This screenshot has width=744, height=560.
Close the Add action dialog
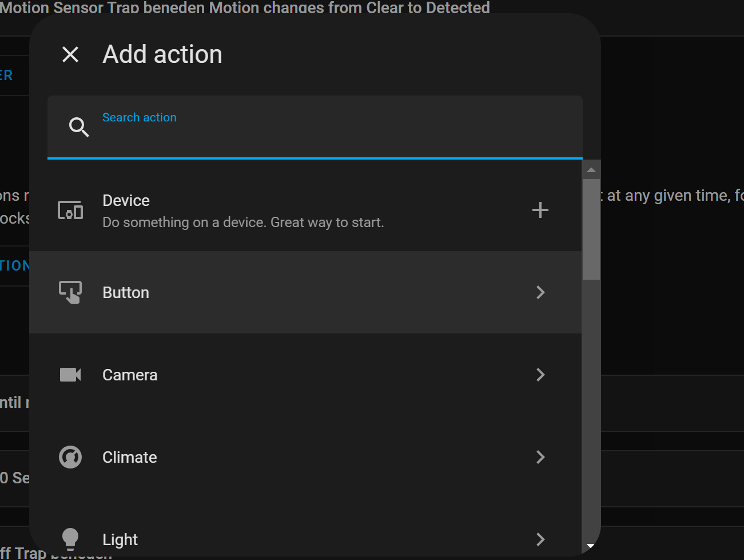point(70,55)
